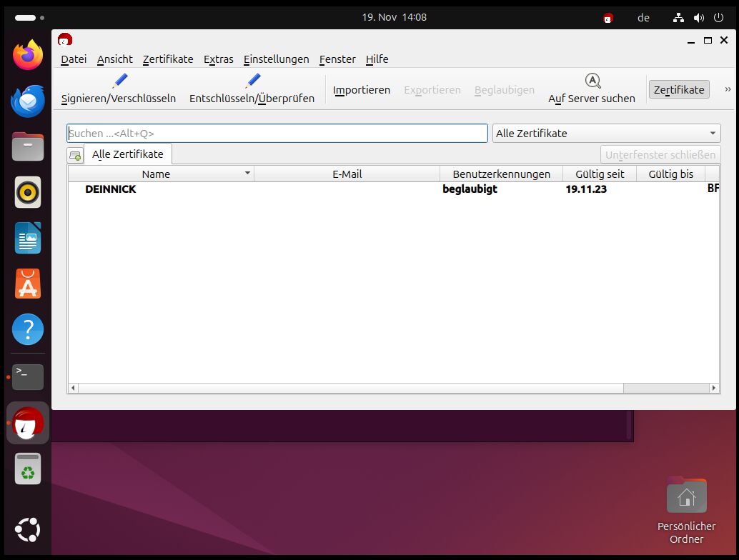The image size is (739, 560).
Task: Expand toolbar overflow chevron
Action: [728, 89]
